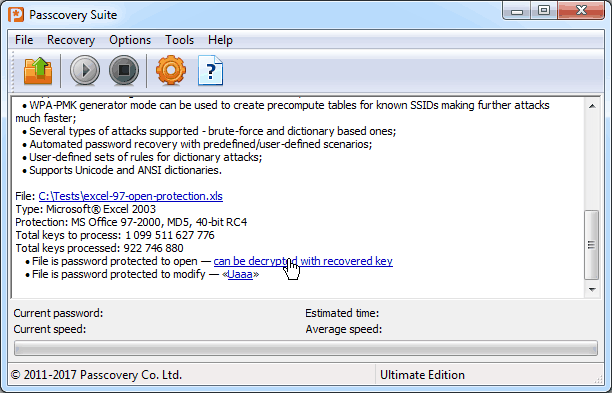This screenshot has height=393, width=612.
Task: Maximize the Passcovery Suite window
Action: pyautogui.click(x=544, y=11)
